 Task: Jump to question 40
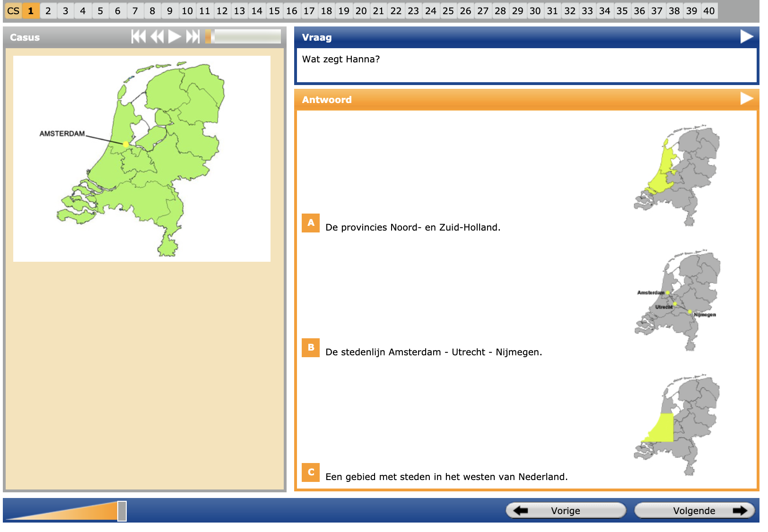point(708,11)
